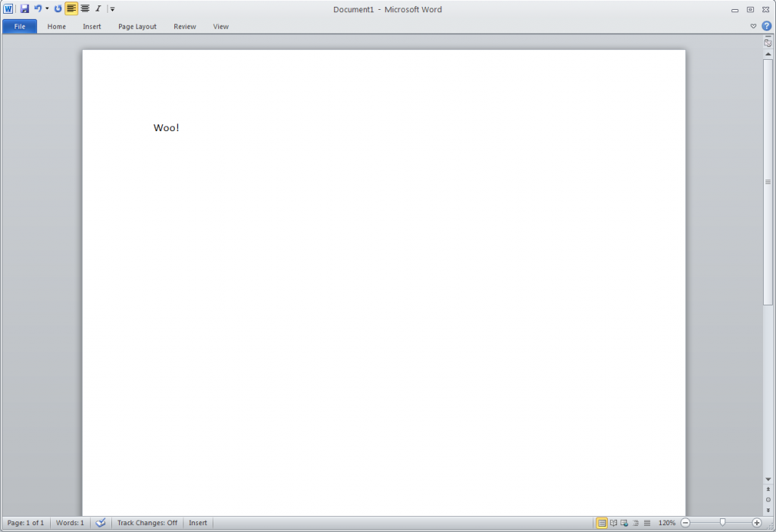Zoom in with the plus button
776x532 pixels.
tap(757, 523)
